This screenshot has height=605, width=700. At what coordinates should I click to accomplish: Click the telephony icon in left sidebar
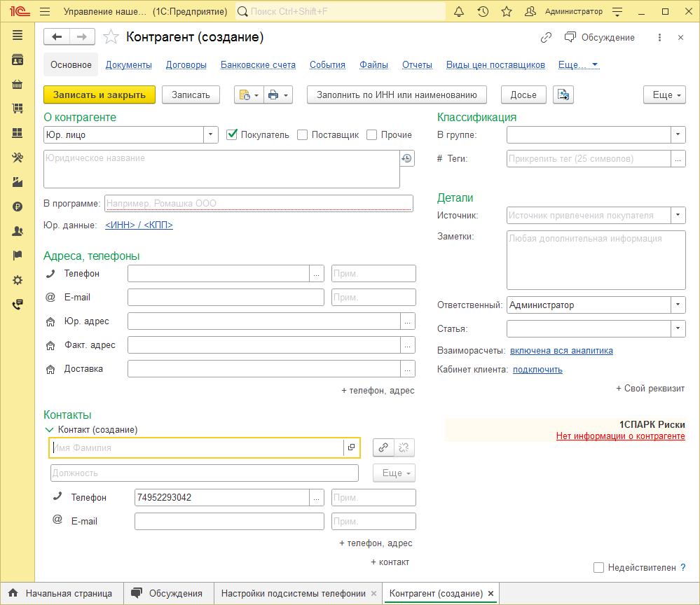click(18, 305)
